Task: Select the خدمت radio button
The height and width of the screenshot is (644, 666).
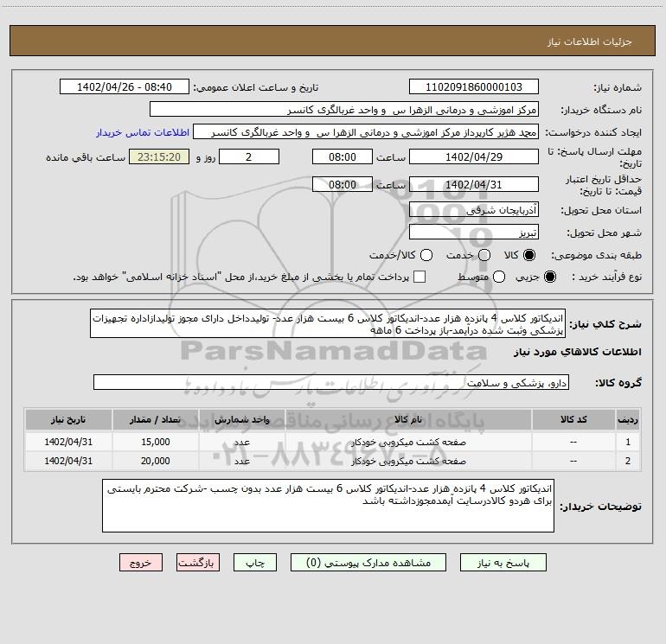Action: coord(484,255)
